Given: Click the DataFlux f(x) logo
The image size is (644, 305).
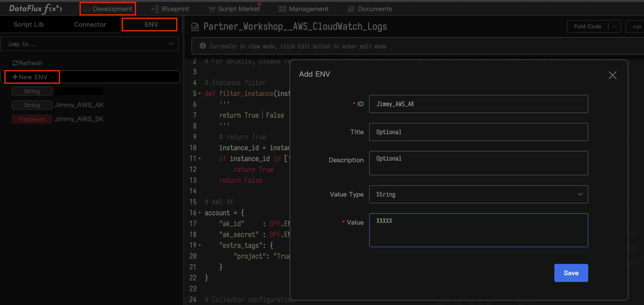Looking at the screenshot, I should pos(35,9).
